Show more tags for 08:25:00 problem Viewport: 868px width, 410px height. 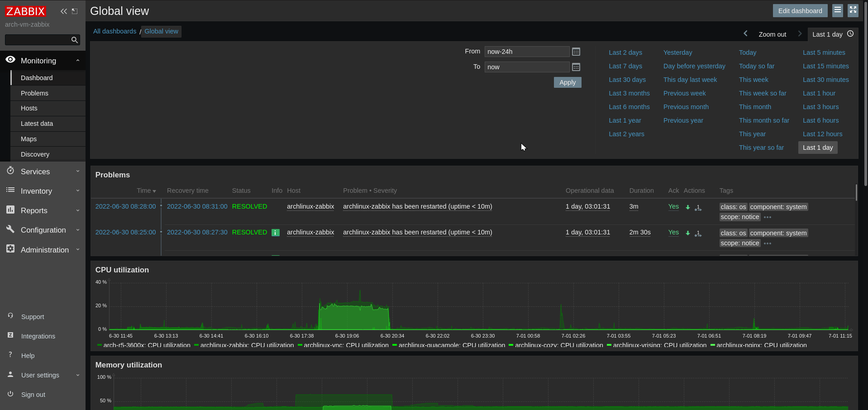pyautogui.click(x=768, y=243)
